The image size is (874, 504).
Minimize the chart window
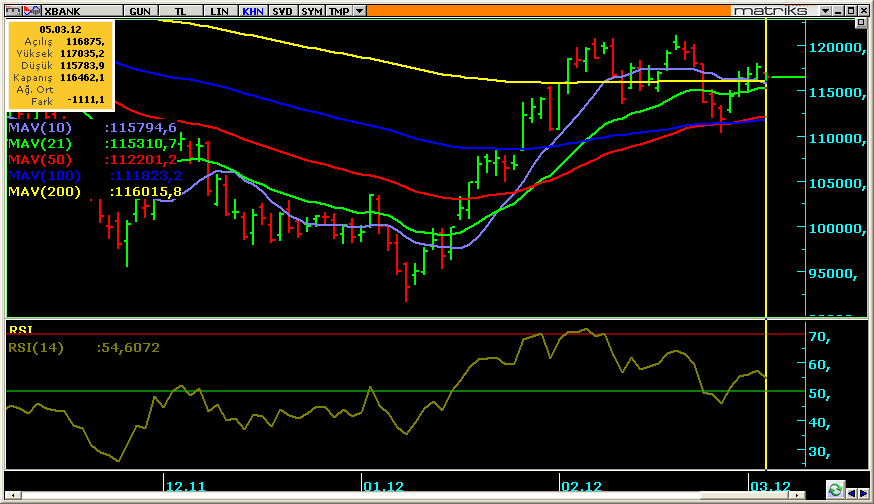click(838, 11)
